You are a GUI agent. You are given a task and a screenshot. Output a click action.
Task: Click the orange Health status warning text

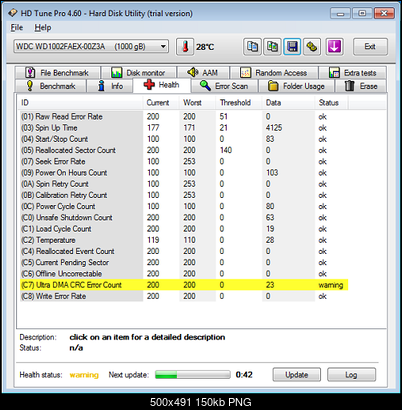click(x=84, y=375)
